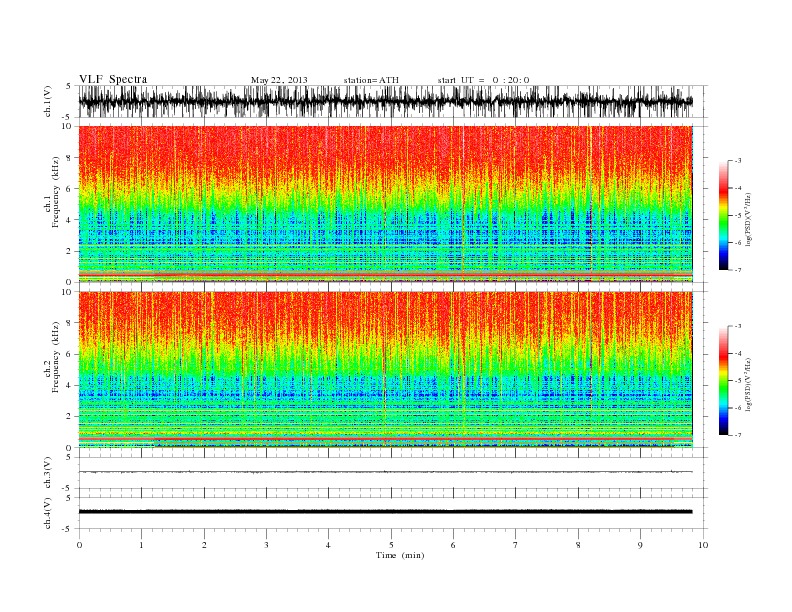Click time axis tick label "5" at bottom
Viewport: 792px width, 612px height.
(391, 545)
